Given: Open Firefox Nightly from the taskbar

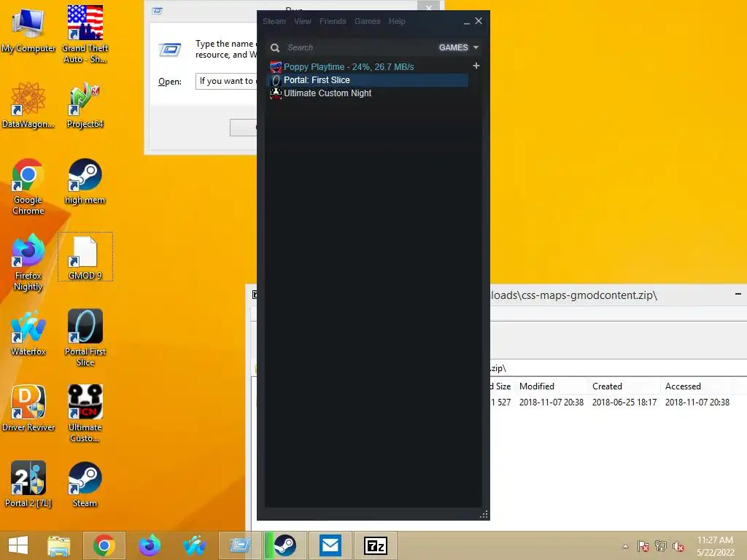Looking at the screenshot, I should coord(149,545).
